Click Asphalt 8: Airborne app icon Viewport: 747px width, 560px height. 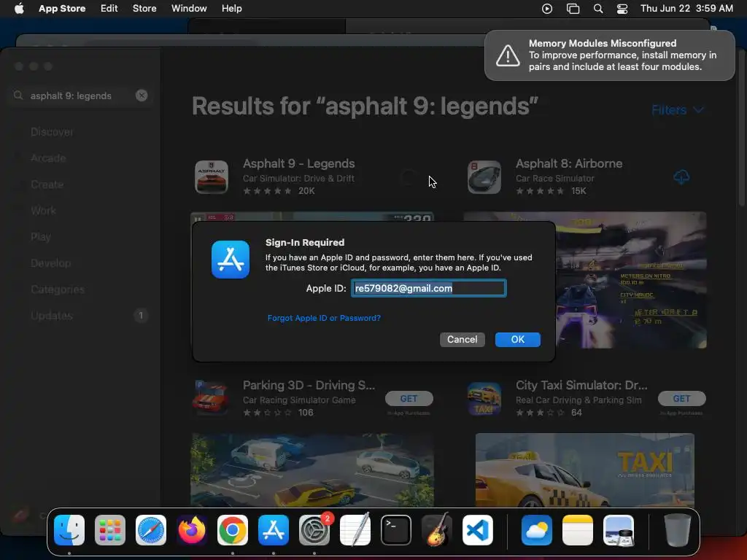(x=484, y=177)
